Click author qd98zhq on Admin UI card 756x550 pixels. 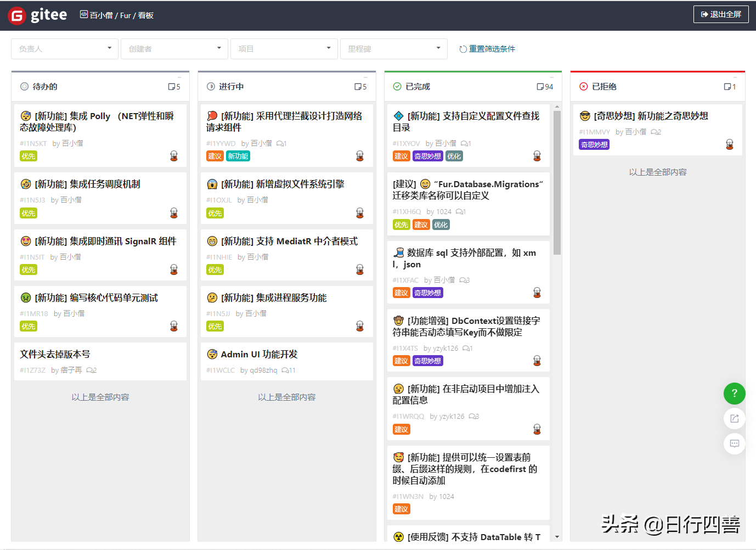coord(263,371)
